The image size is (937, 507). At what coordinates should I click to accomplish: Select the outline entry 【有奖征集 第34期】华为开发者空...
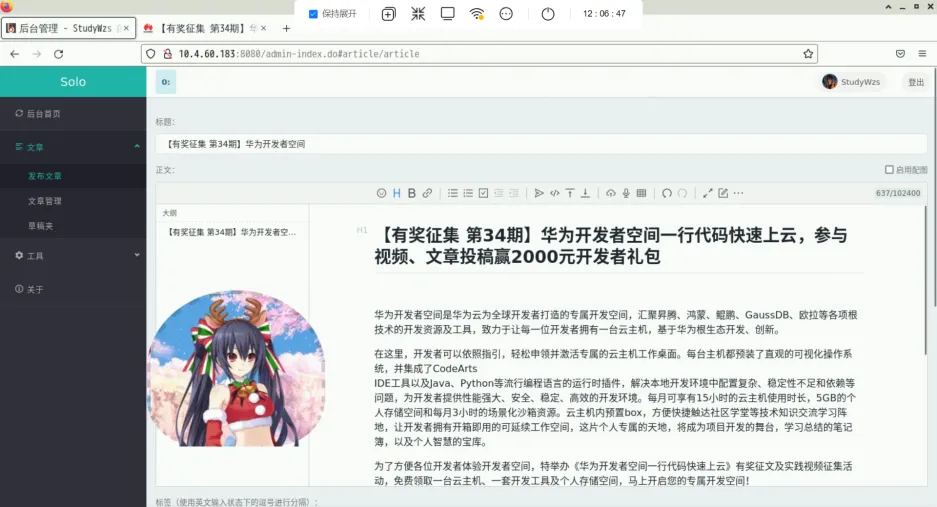coord(232,232)
